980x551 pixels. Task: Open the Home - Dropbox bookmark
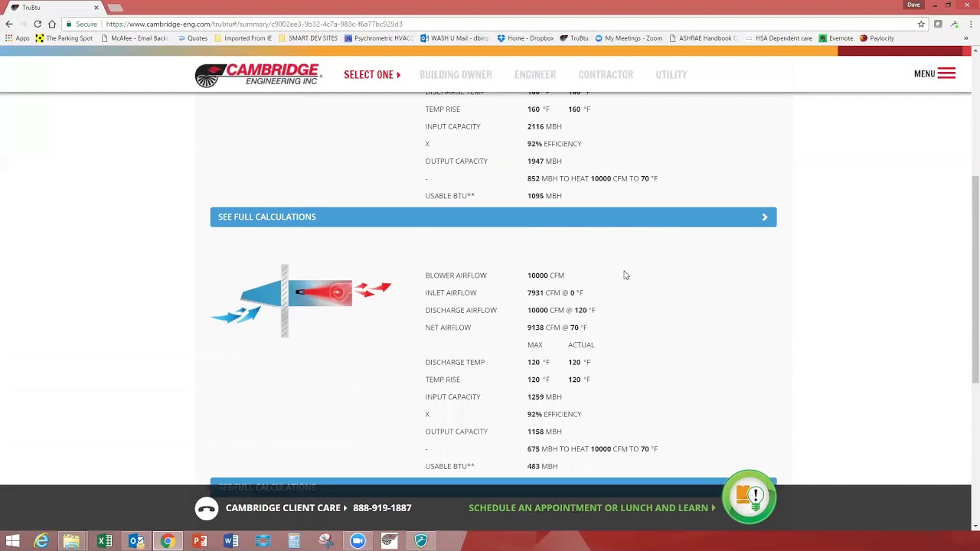click(x=525, y=38)
